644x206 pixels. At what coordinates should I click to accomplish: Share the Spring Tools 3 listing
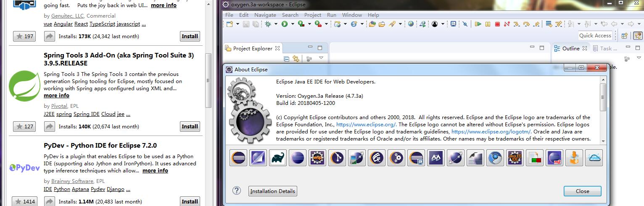tap(50, 126)
